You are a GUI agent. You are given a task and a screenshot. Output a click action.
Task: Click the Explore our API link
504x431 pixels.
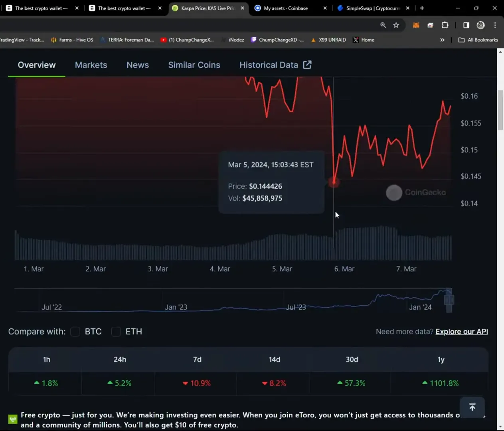(462, 332)
